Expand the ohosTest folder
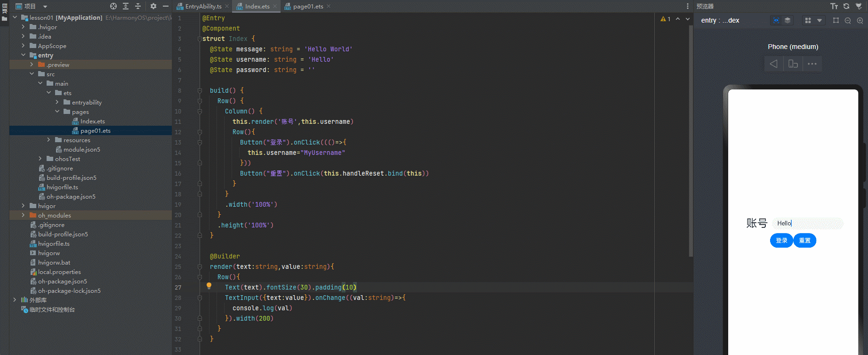The width and height of the screenshot is (868, 355). click(40, 159)
